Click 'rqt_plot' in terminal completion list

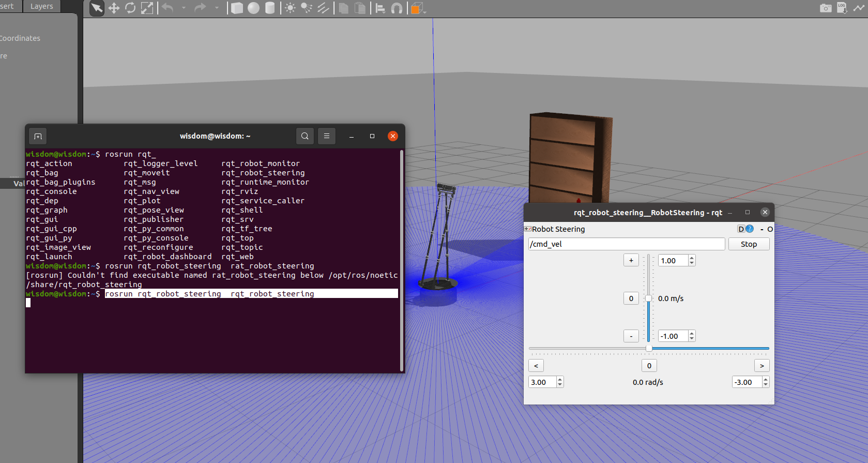tap(142, 201)
